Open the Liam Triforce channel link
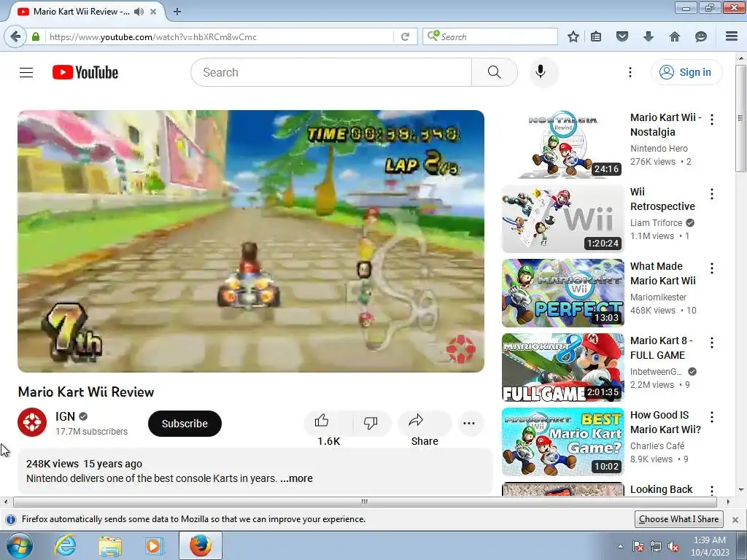This screenshot has width=747, height=560. tap(656, 223)
